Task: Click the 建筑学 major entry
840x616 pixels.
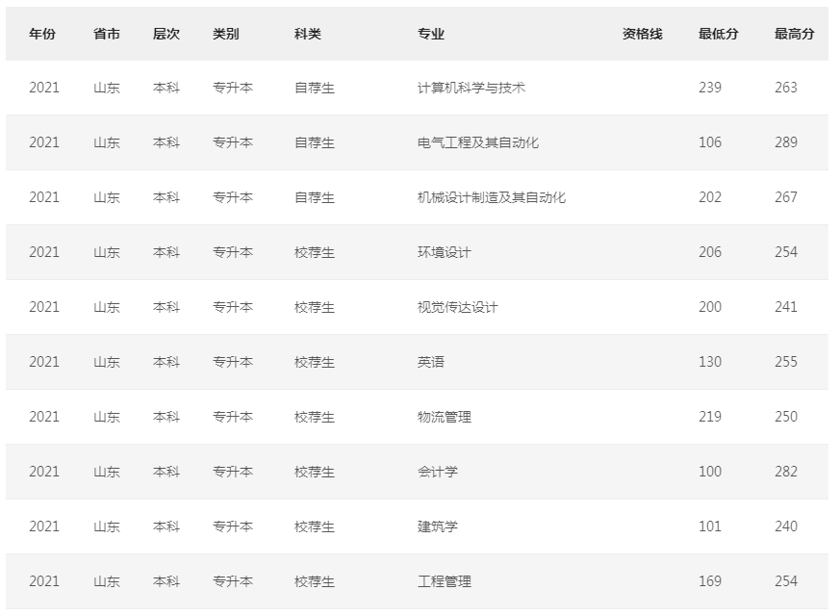Action: [x=438, y=526]
